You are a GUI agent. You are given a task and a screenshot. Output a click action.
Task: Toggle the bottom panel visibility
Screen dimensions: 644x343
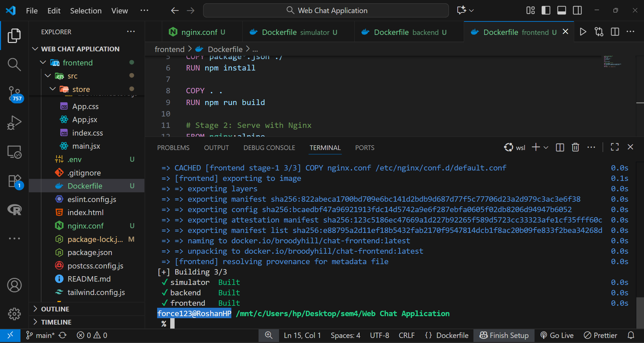[561, 10]
